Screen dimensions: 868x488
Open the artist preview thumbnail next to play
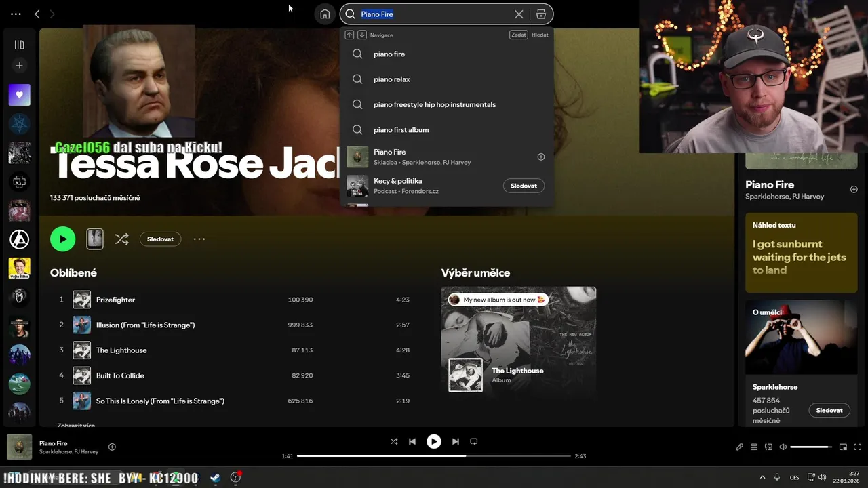pyautogui.click(x=95, y=239)
